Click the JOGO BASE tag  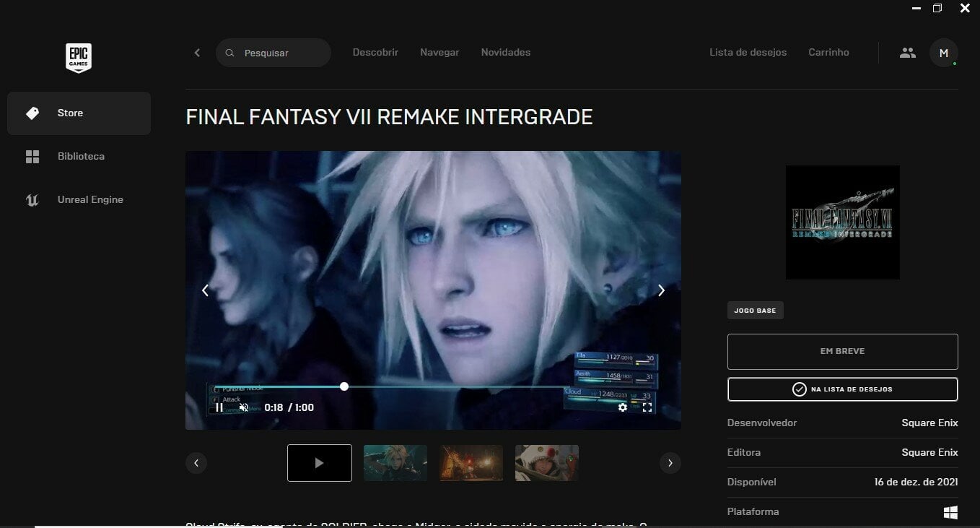pyautogui.click(x=756, y=311)
